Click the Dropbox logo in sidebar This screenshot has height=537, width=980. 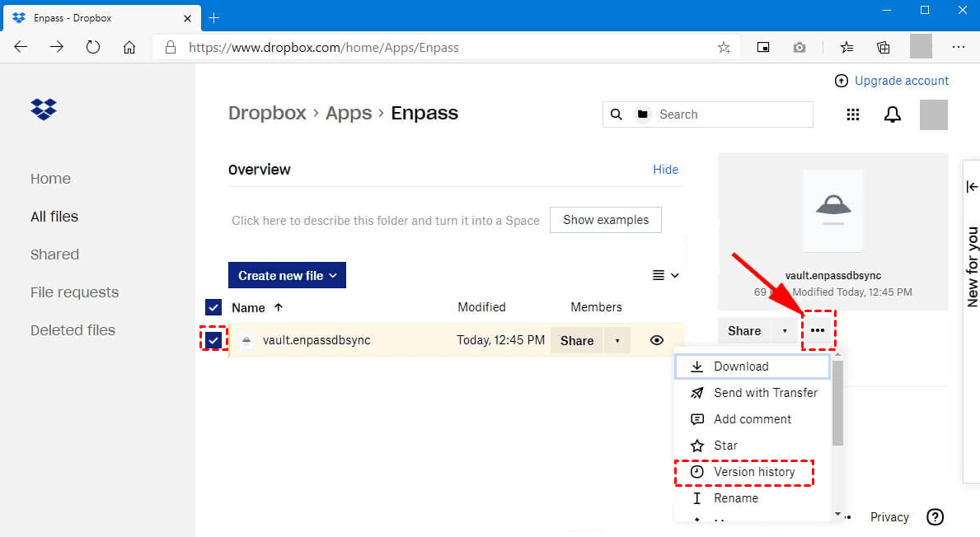[44, 109]
